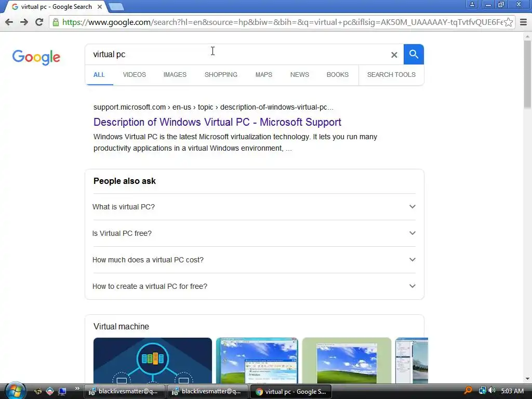The height and width of the screenshot is (399, 532).
Task: Switch to the second blacklivesmatter@q... taskbar window
Action: [x=207, y=391]
